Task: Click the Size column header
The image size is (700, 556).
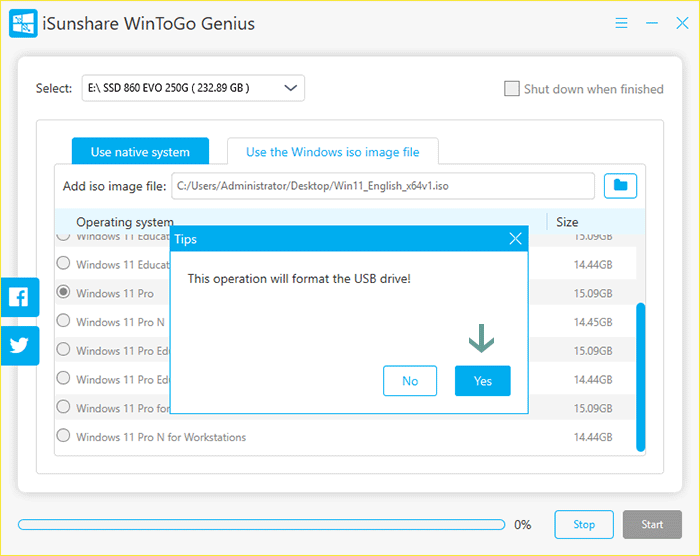Action: click(x=567, y=222)
